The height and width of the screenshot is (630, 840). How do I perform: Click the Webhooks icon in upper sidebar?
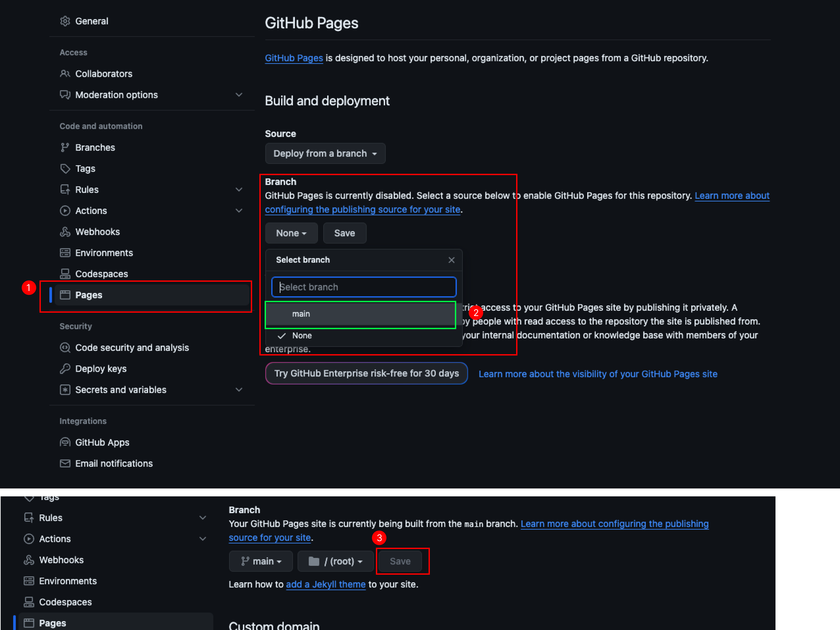(65, 232)
